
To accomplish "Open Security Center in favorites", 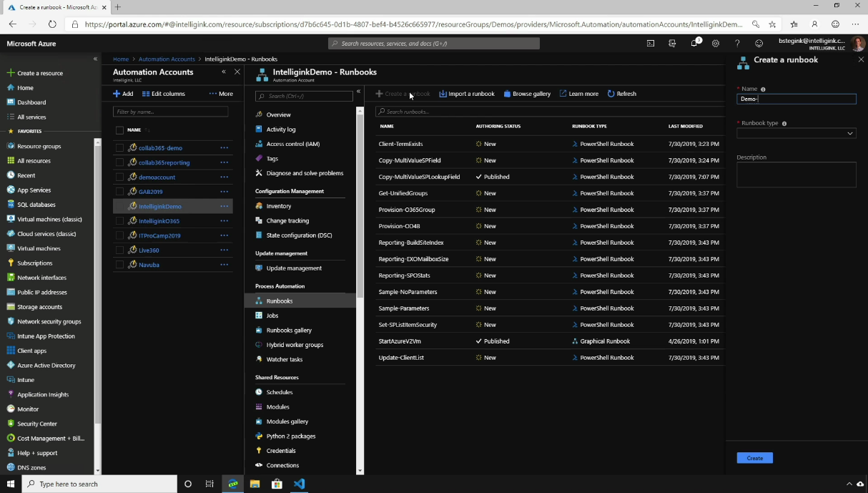I will pyautogui.click(x=36, y=424).
